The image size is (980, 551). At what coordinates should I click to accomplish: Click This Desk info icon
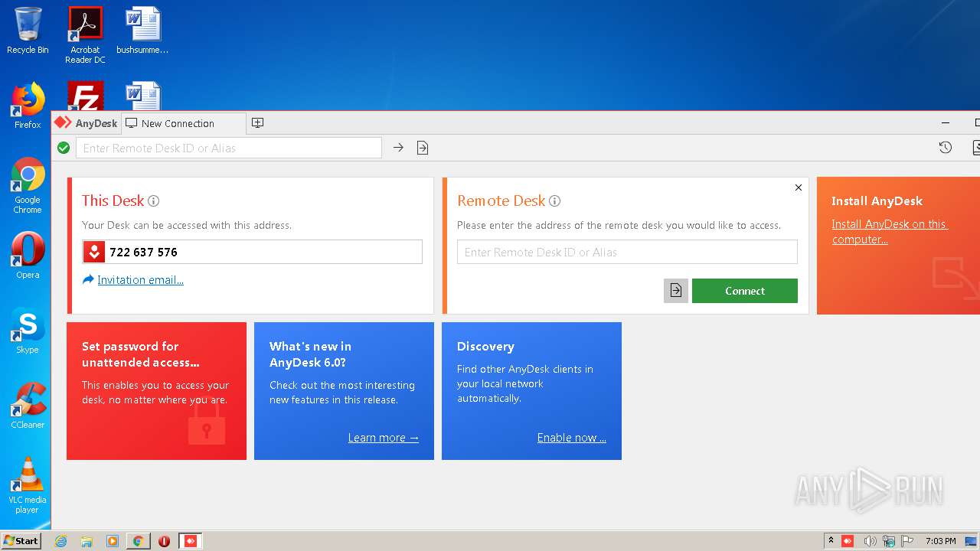153,201
